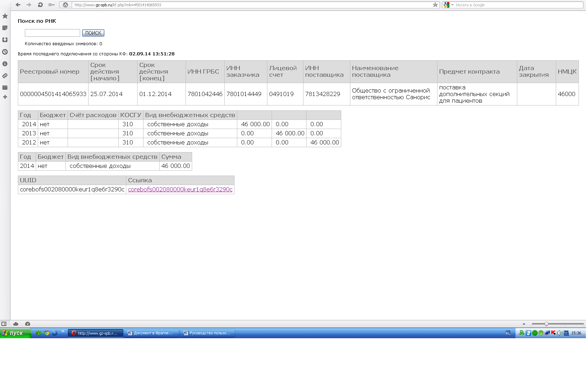The width and height of the screenshot is (588, 368).
Task: Focus the Google search field
Action: click(519, 5)
